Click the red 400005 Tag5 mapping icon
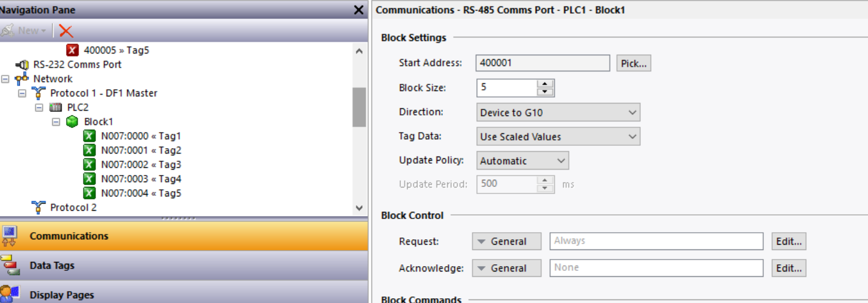The height and width of the screenshot is (303, 868). coord(73,50)
